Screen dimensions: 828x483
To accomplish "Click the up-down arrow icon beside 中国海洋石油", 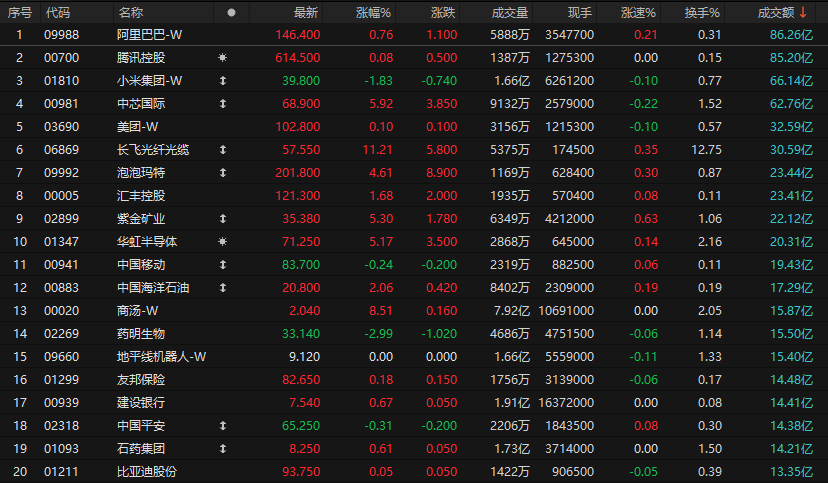I will (x=223, y=288).
